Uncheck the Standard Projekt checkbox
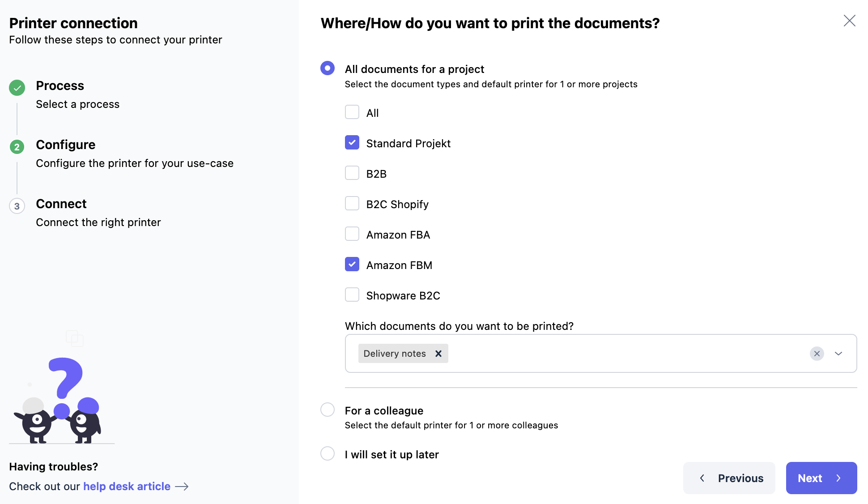The image size is (868, 504). tap(352, 143)
